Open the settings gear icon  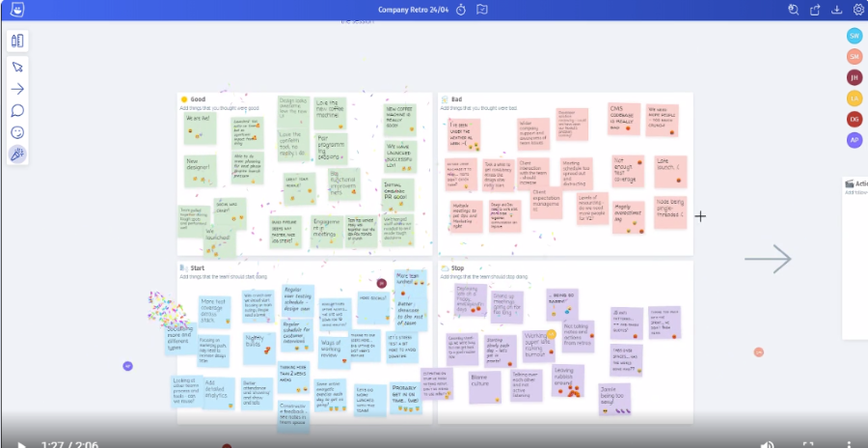click(x=858, y=10)
